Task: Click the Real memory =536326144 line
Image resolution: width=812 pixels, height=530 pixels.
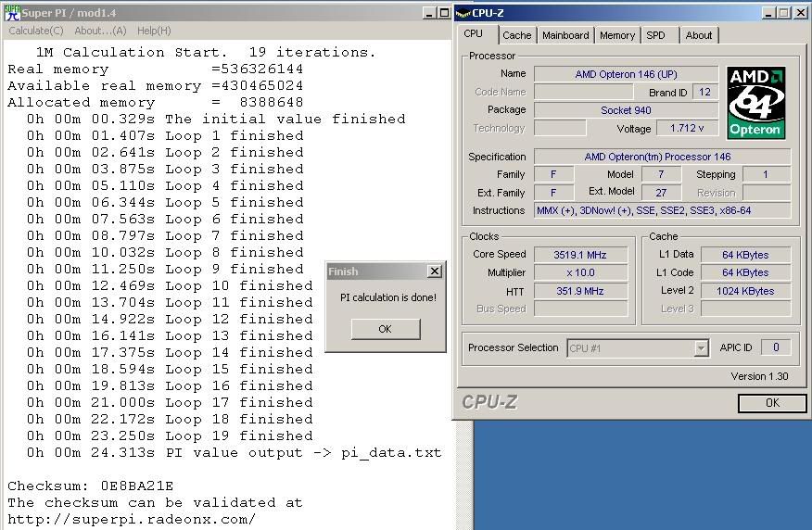Action: pyautogui.click(x=156, y=69)
